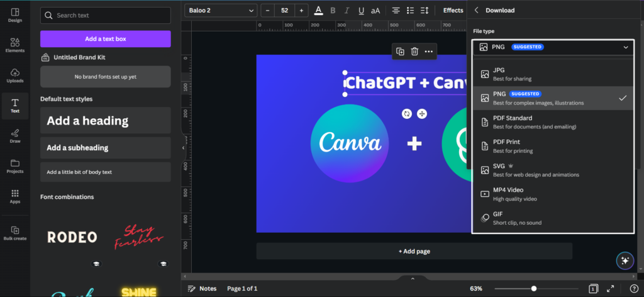Click Page 1 of 1 indicator
This screenshot has width=644, height=297.
coord(242,288)
